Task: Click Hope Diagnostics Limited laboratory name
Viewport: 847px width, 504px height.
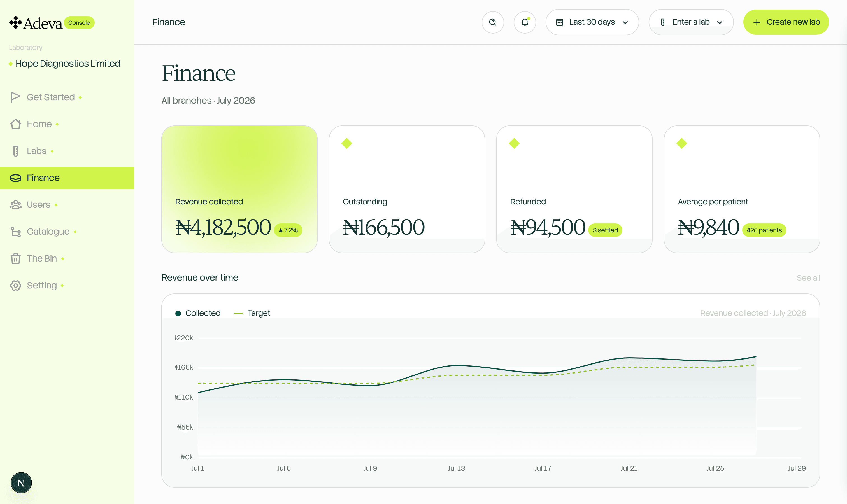Action: (x=68, y=64)
